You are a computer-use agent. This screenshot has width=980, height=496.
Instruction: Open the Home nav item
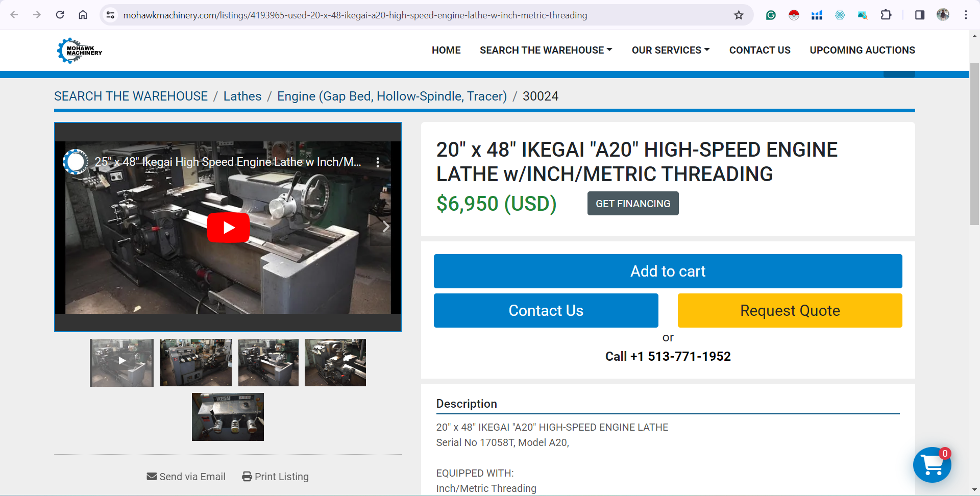click(446, 50)
